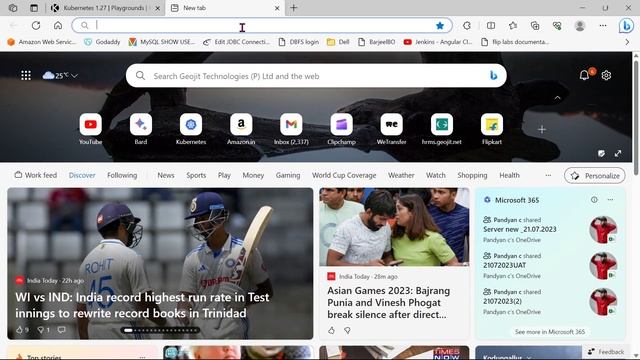Image resolution: width=640 pixels, height=360 pixels.
Task: Click See more in Microsoft 365
Action: [550, 332]
